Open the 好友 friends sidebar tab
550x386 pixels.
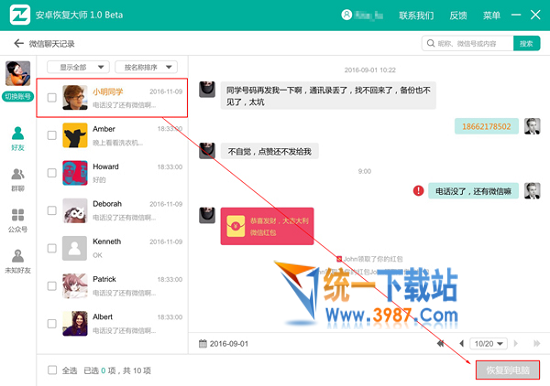(18, 139)
